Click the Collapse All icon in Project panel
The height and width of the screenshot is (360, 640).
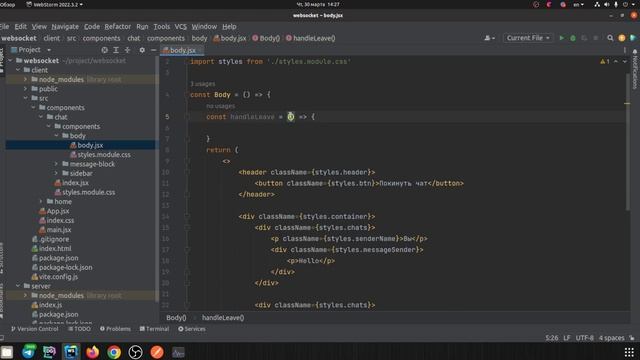click(127, 50)
